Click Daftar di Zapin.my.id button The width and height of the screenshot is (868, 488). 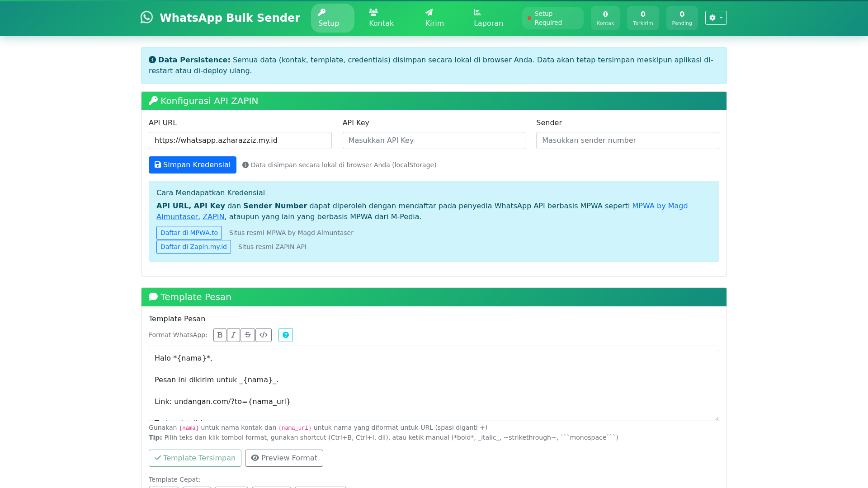click(x=193, y=247)
